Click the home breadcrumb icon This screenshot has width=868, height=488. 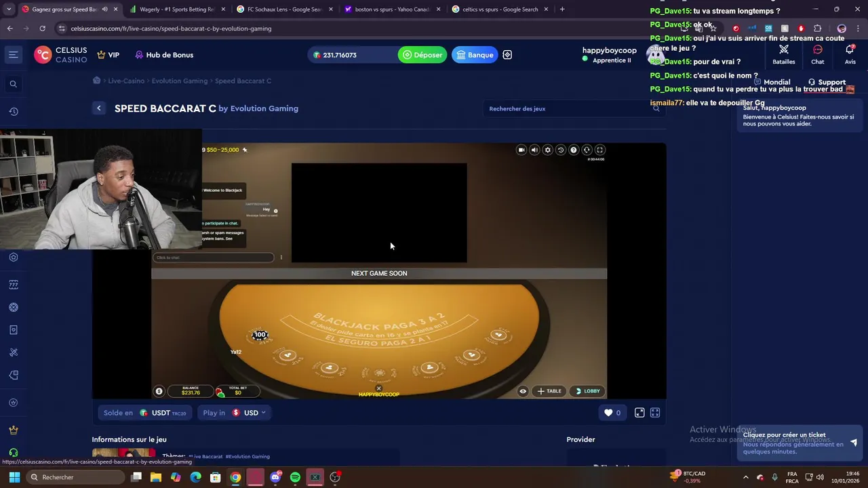point(96,81)
